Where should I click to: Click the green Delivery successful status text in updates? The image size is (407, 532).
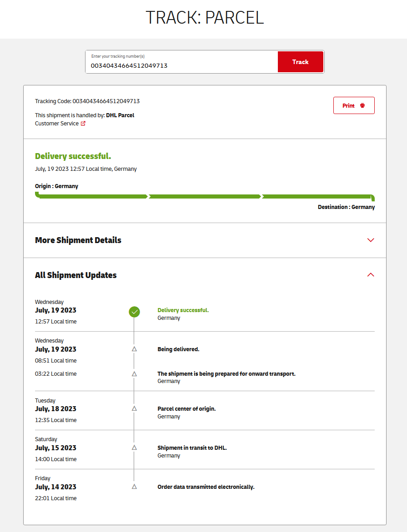point(183,310)
